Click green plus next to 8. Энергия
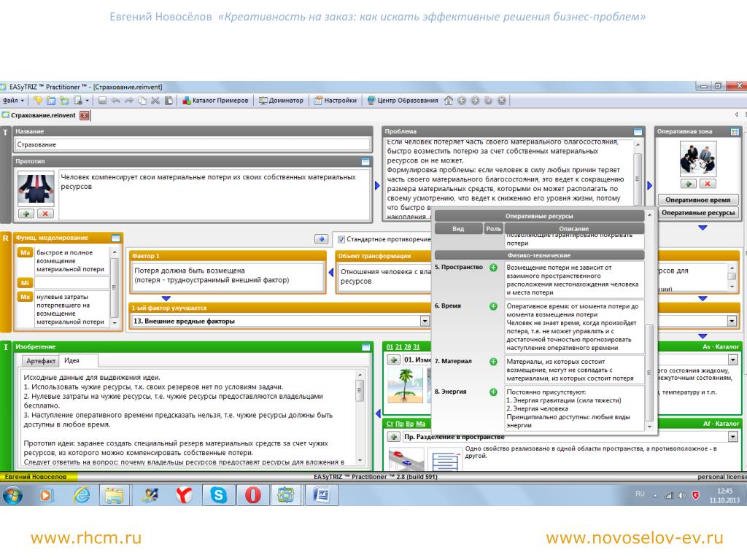The image size is (747, 560). (494, 392)
